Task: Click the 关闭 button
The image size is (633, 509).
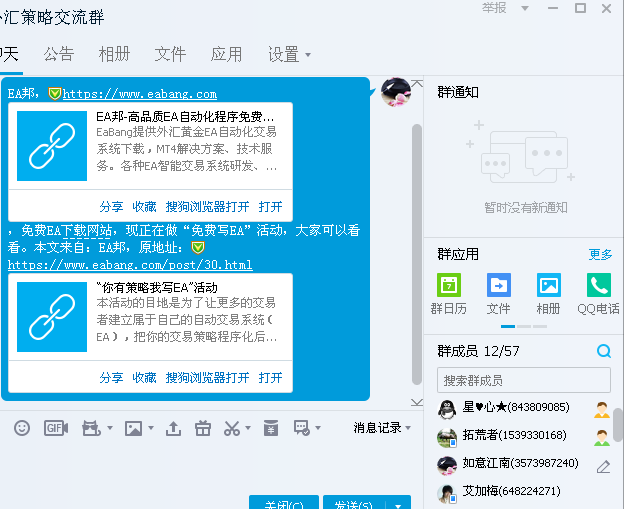Action: click(x=284, y=502)
